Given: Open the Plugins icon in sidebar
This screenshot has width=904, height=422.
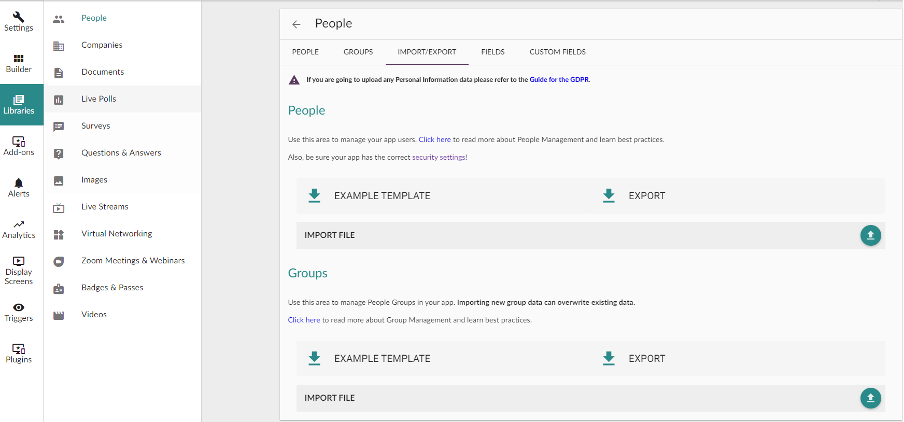Looking at the screenshot, I should [19, 350].
